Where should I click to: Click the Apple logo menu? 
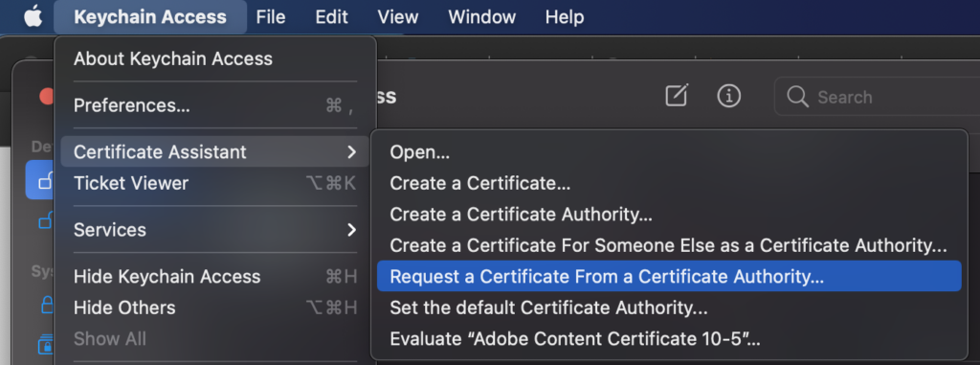(33, 17)
